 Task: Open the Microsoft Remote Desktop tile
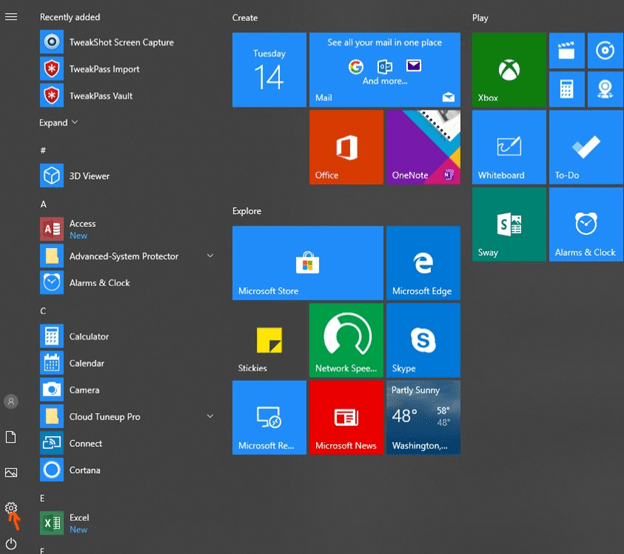[269, 417]
